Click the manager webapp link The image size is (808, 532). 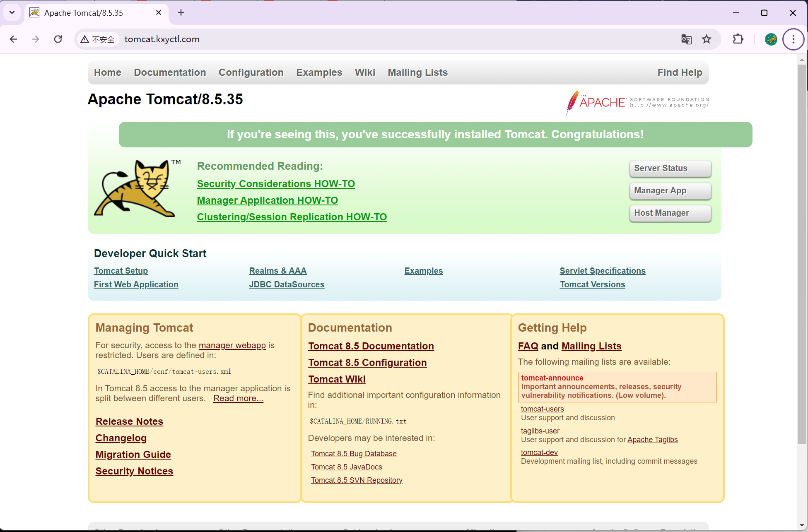click(232, 345)
